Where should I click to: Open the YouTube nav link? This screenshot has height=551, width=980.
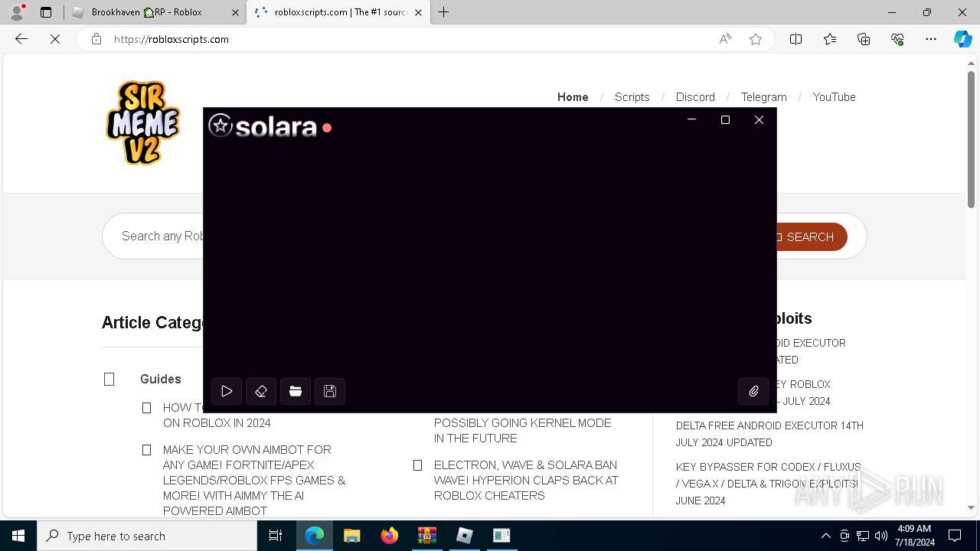click(834, 97)
